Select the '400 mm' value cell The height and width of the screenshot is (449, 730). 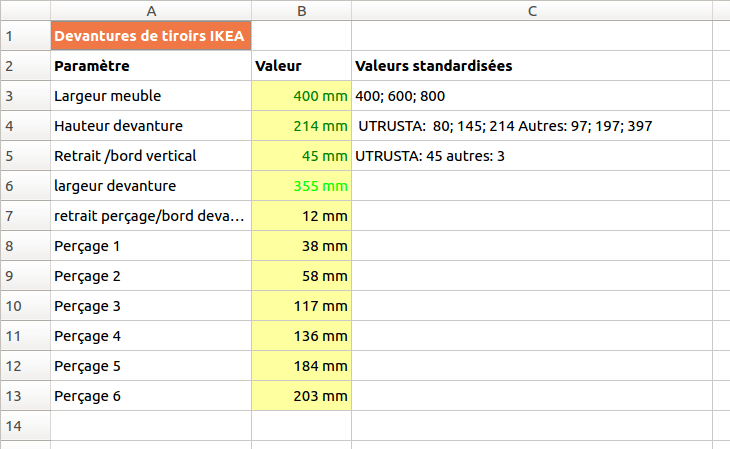point(301,95)
